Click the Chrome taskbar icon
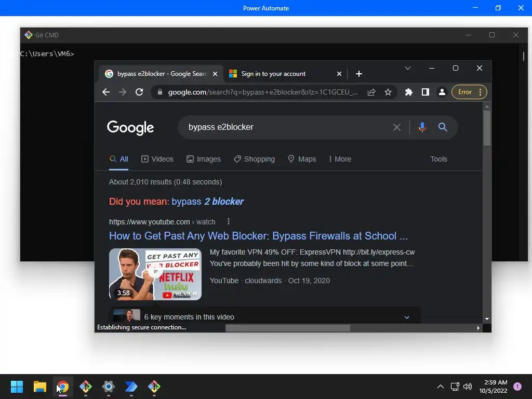 (x=63, y=387)
